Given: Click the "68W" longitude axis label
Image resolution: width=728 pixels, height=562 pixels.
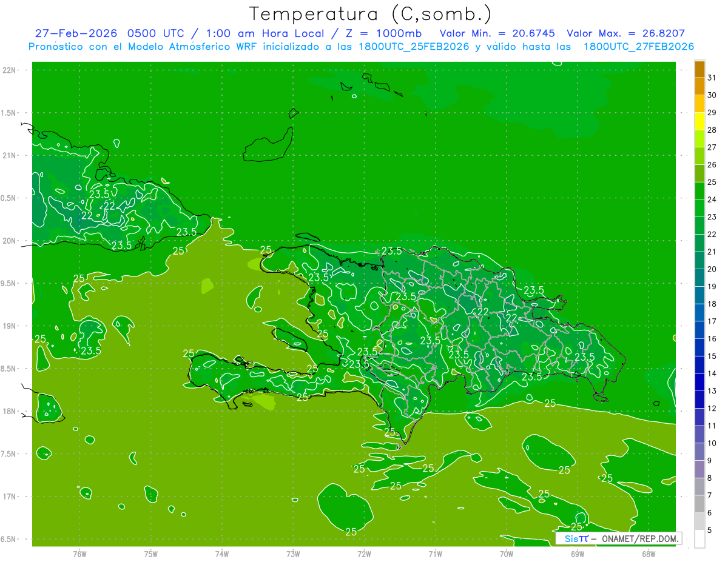Looking at the screenshot, I should pyautogui.click(x=649, y=554).
